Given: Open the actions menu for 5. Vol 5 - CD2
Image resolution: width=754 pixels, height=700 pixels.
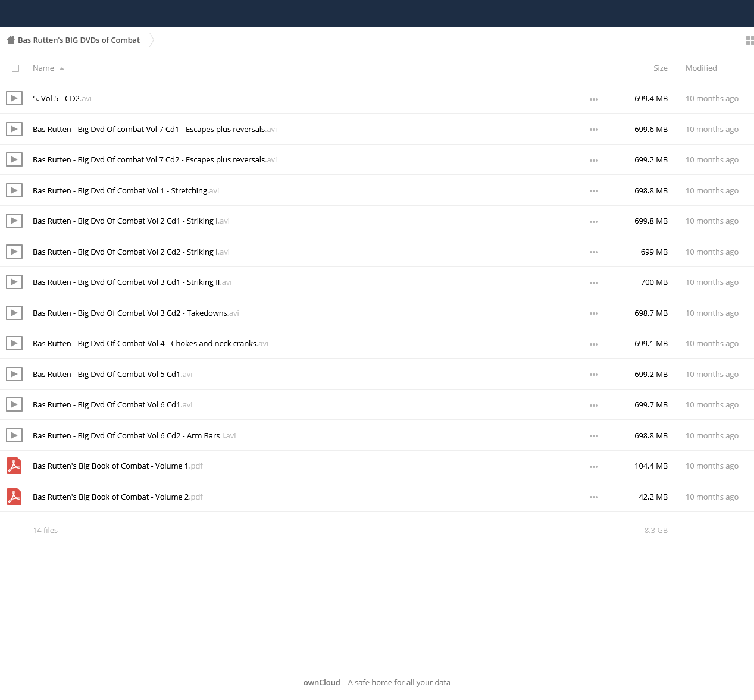Looking at the screenshot, I should [594, 99].
